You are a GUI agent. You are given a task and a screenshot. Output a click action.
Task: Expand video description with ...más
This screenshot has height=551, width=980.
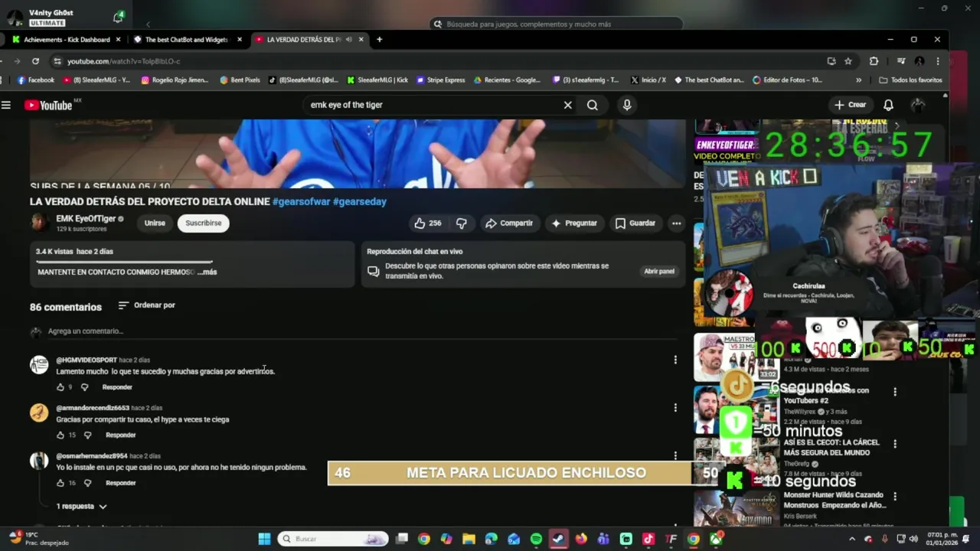[x=207, y=272]
